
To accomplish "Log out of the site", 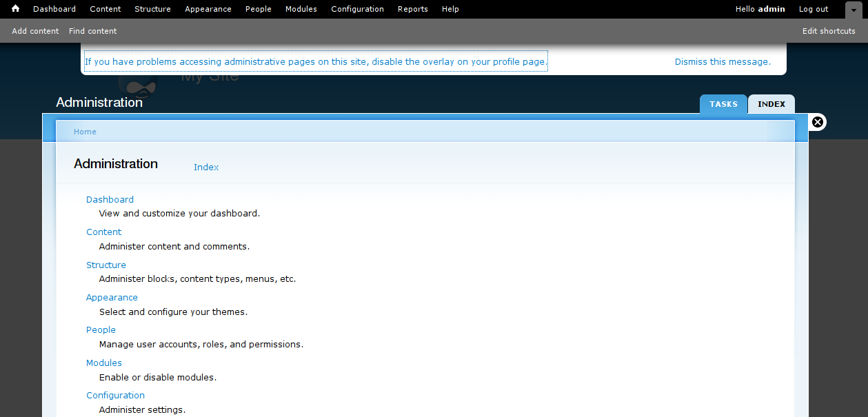I will pyautogui.click(x=814, y=9).
